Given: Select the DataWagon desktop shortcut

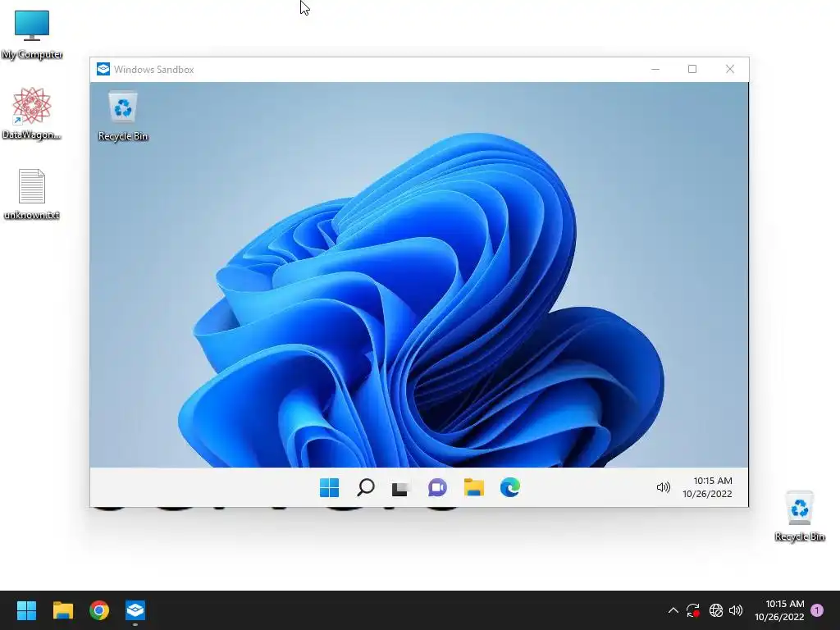Looking at the screenshot, I should pos(32,114).
